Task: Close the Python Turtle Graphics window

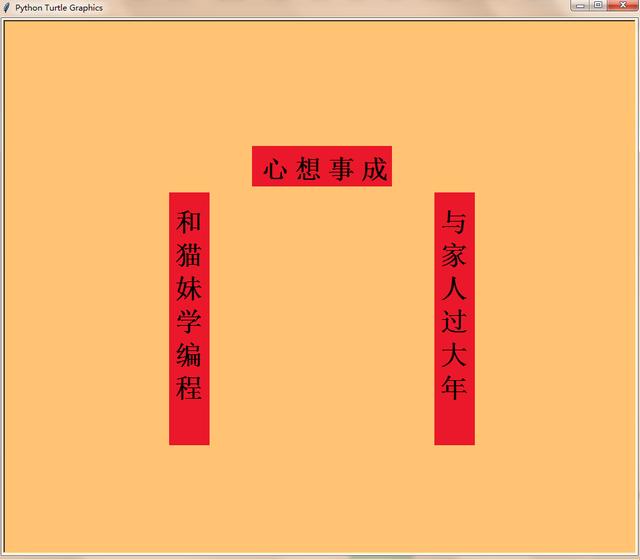Action: point(622,5)
